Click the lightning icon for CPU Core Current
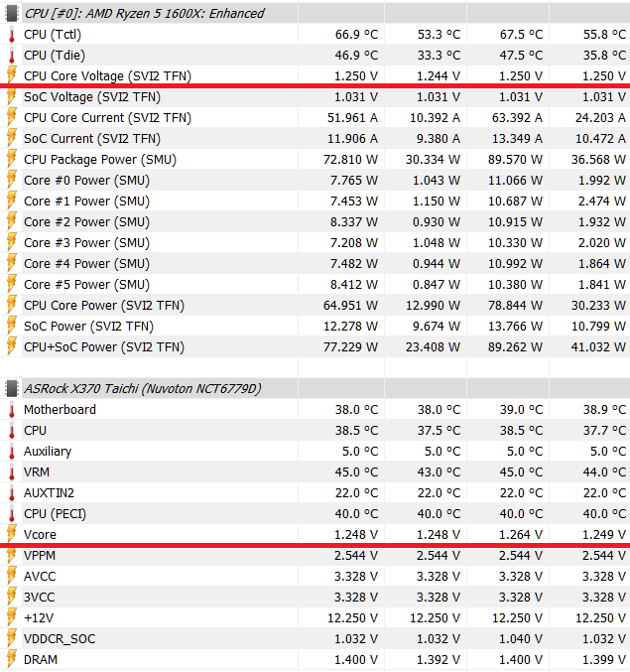Viewport: 630px width, 672px height. (x=12, y=118)
